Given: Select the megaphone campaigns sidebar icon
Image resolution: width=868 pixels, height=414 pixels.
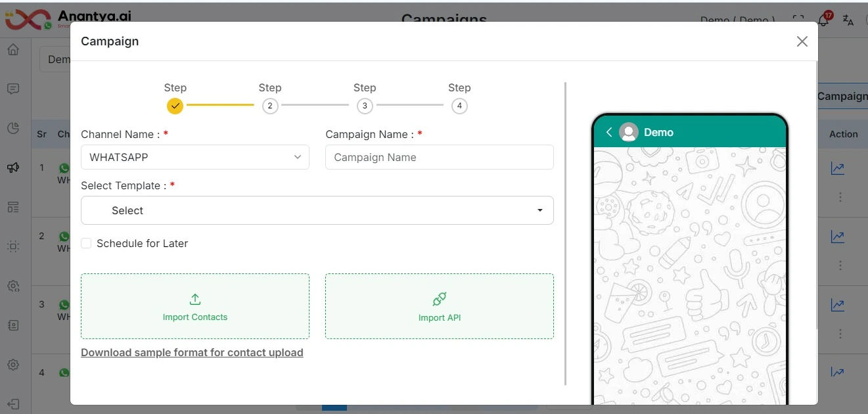Looking at the screenshot, I should [13, 168].
